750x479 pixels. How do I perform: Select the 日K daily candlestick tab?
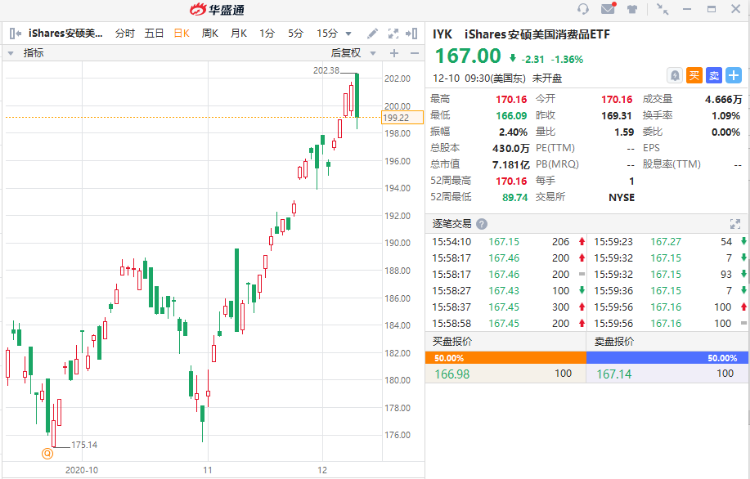coord(182,33)
